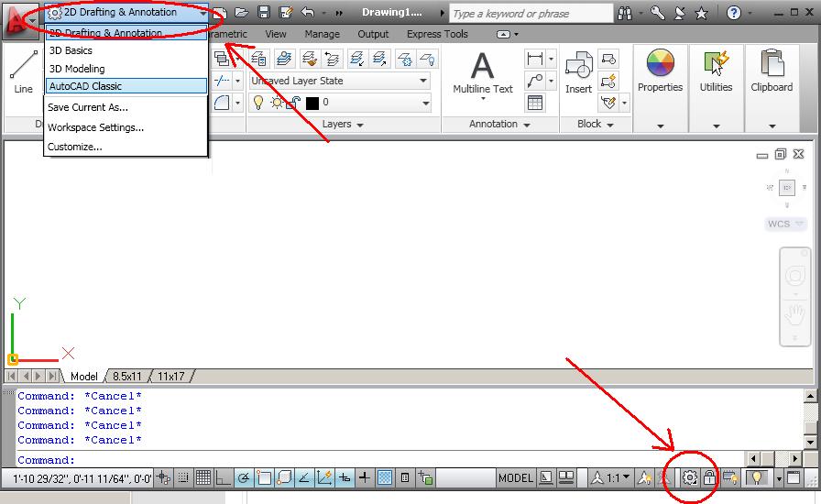Viewport: 821px width, 504px height.
Task: Click the Block Editor icon with lightning
Action: click(x=608, y=81)
